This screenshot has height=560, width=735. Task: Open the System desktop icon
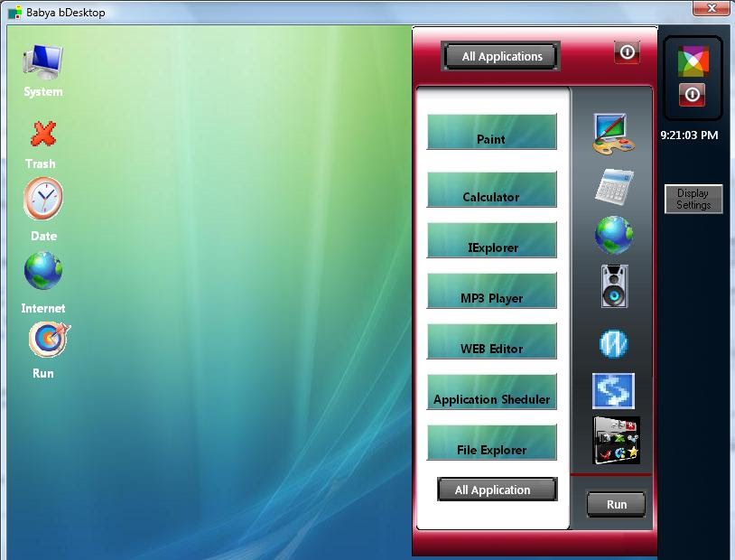42,62
